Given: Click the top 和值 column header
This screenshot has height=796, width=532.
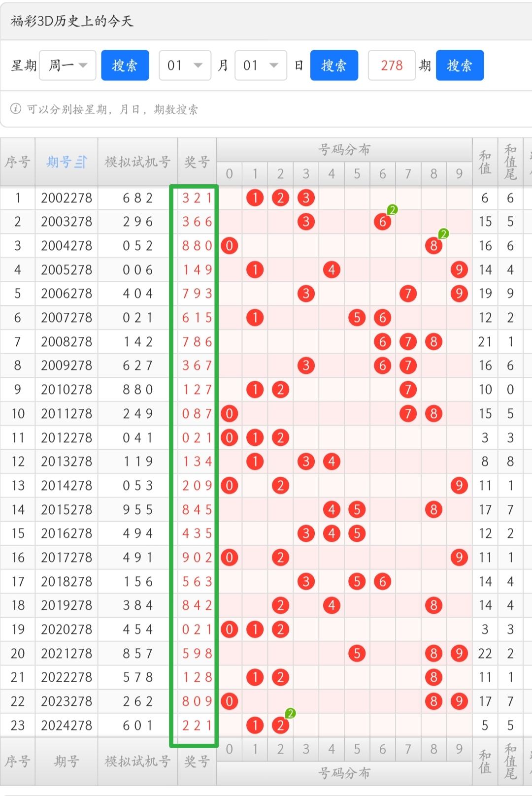Looking at the screenshot, I should tap(485, 162).
